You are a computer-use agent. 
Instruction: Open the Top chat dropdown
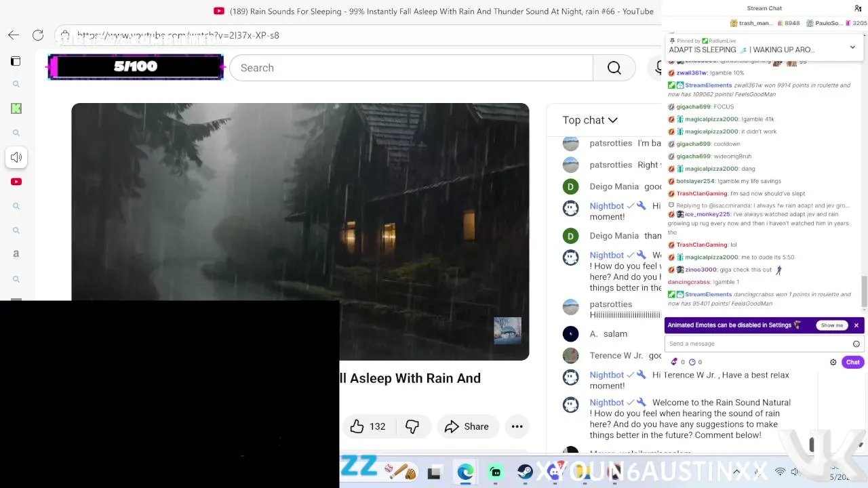(x=590, y=120)
